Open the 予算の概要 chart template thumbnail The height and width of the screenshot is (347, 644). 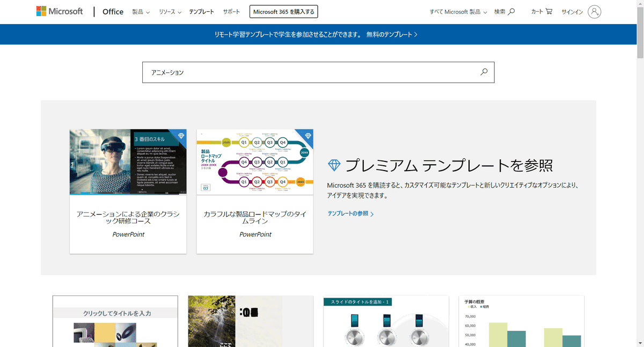pyautogui.click(x=522, y=321)
